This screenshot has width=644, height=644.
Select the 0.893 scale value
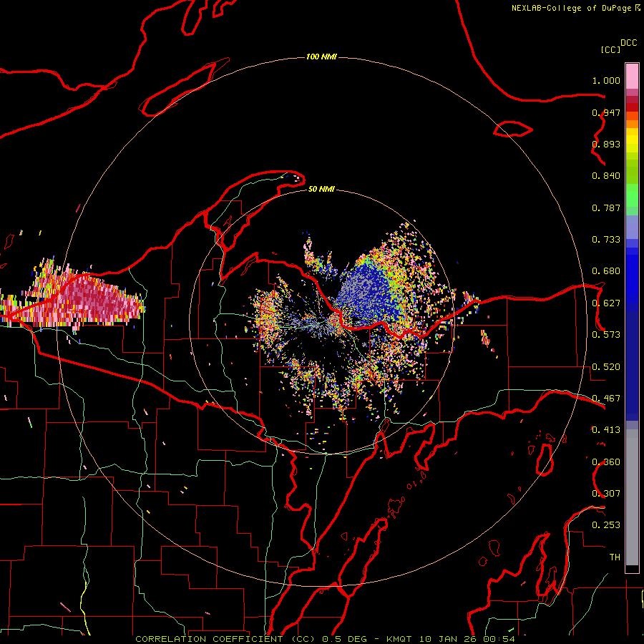pos(606,144)
